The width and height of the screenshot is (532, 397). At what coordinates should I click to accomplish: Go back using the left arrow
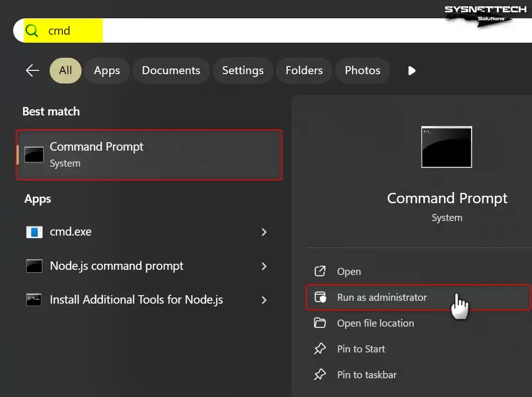coord(32,71)
